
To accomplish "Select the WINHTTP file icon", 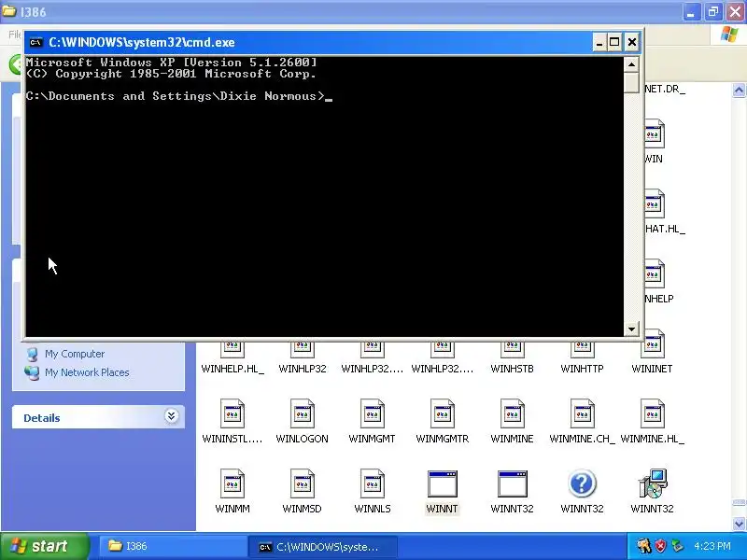I will [582, 349].
